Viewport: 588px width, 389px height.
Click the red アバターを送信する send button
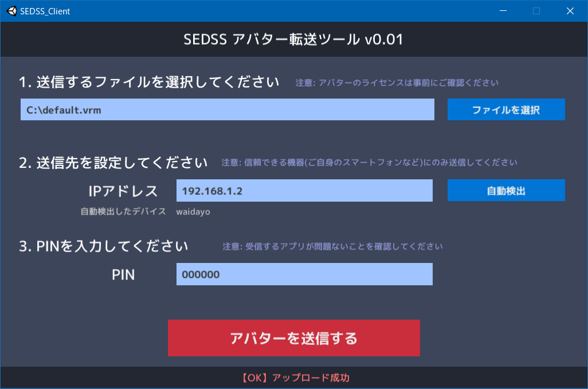pos(294,338)
